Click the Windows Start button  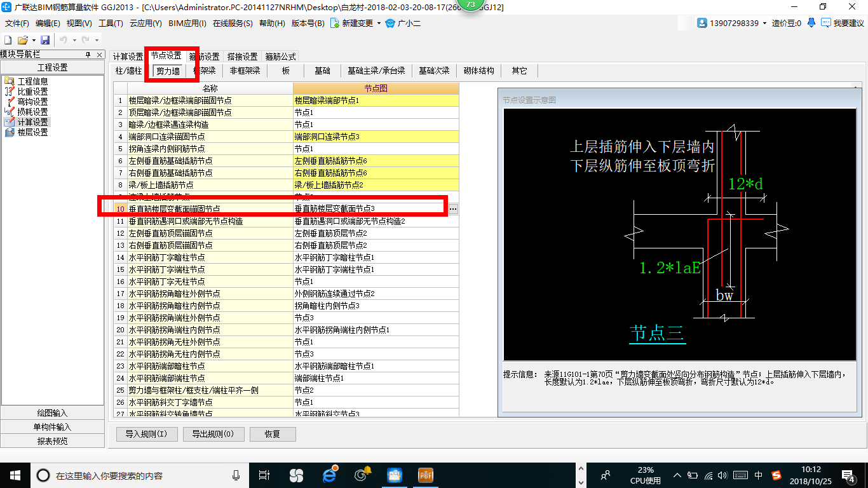pos(15,475)
